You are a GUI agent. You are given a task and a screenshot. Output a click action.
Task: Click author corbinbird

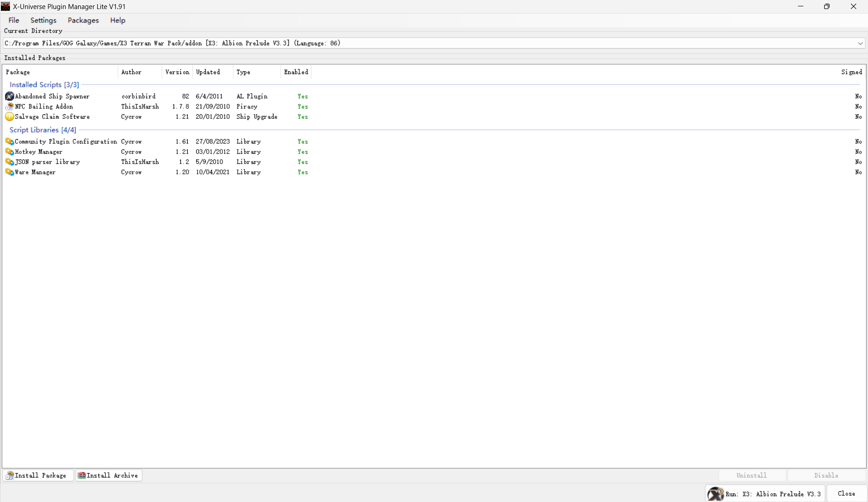[x=138, y=96]
